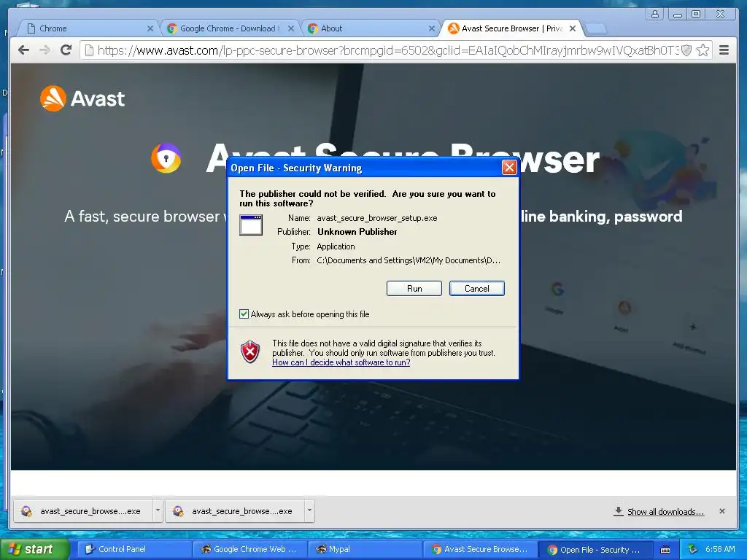
Task: Switch to Control Panel taskbar item
Action: (x=134, y=549)
